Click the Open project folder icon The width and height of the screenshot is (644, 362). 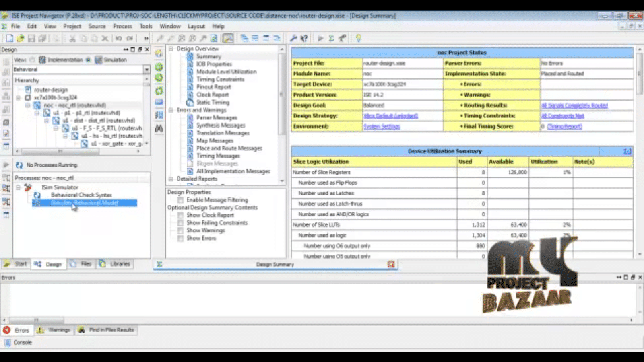coord(20,38)
